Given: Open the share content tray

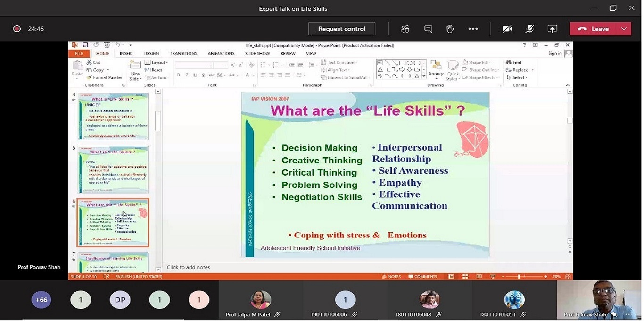Looking at the screenshot, I should tap(552, 29).
